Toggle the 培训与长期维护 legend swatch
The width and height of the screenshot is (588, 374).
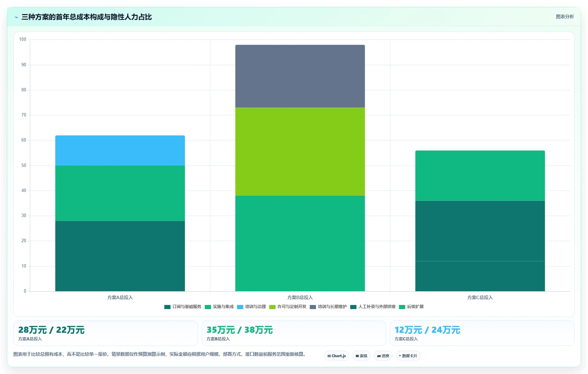tap(313, 307)
